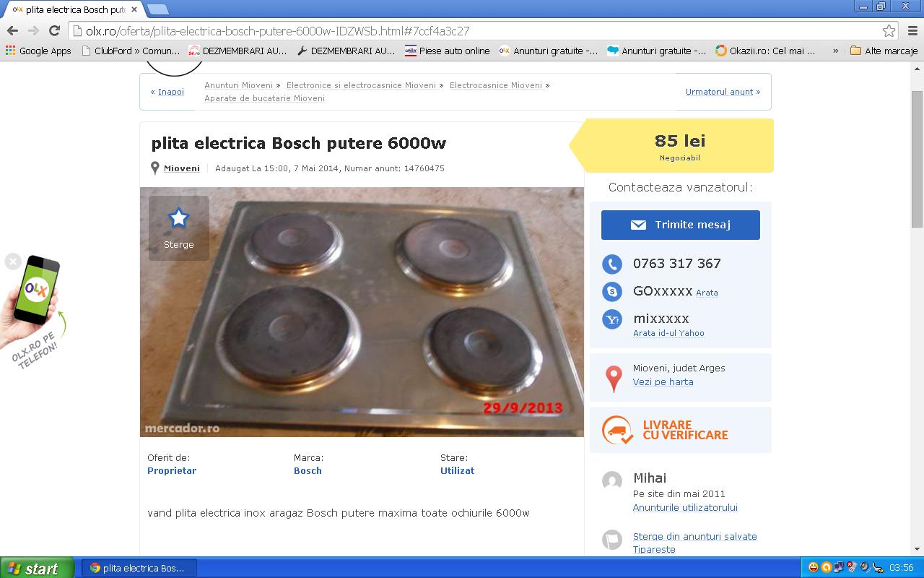
Task: Click the phone icon next to the number
Action: [x=612, y=264]
